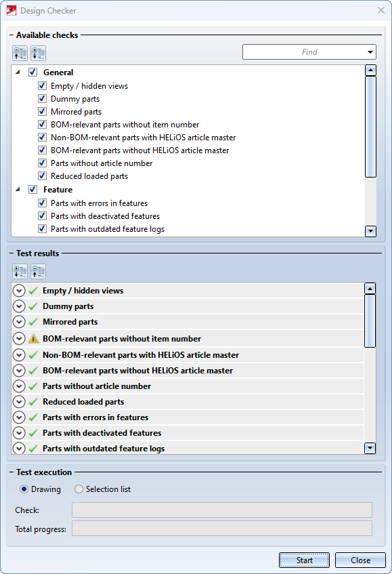
Task: Select Parts with outdated feature logs tree label
Action: 108,229
